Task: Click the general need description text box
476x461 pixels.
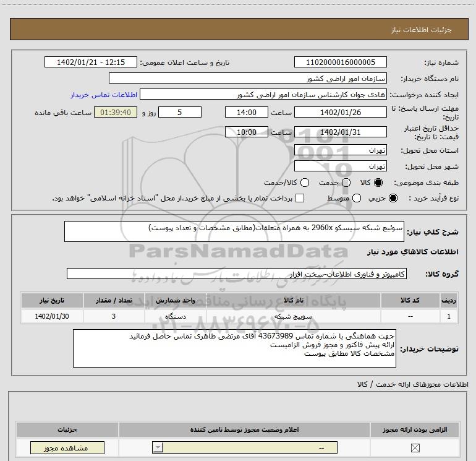Action: click(234, 231)
